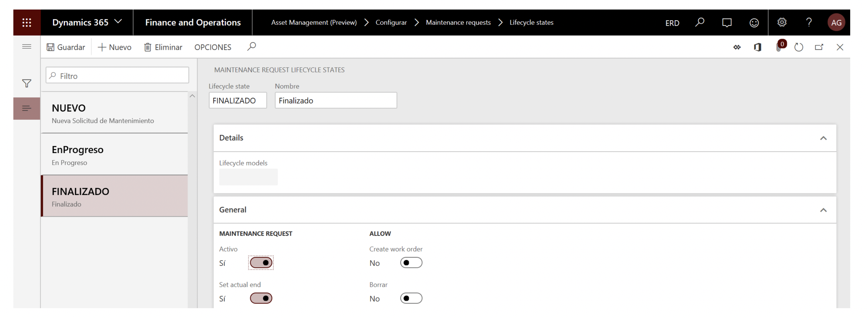Image resolution: width=868 pixels, height=318 pixels.
Task: Refresh the page with the circular arrow
Action: tap(799, 47)
